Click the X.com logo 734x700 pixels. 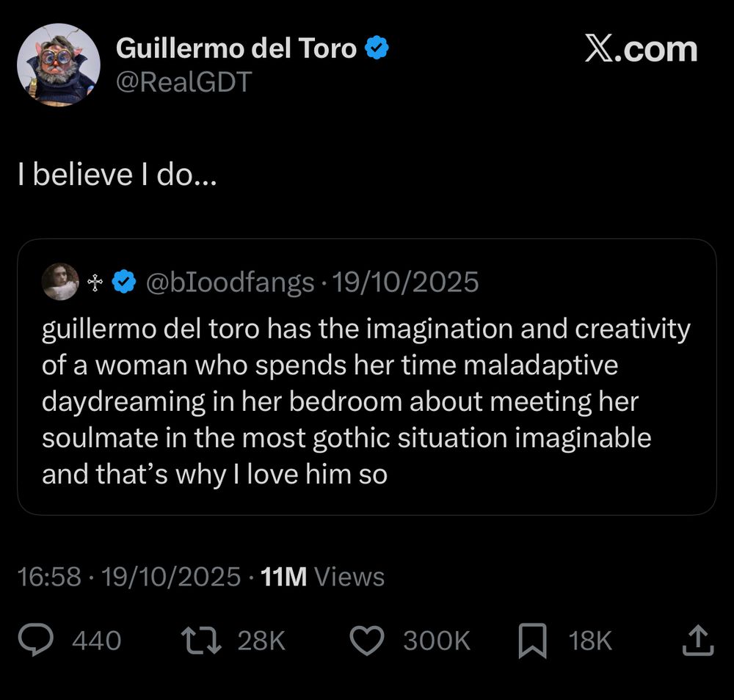tap(642, 49)
